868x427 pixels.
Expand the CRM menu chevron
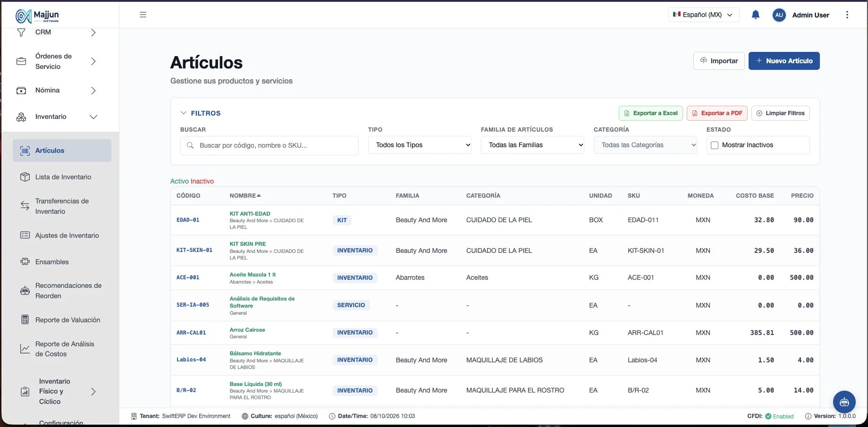pyautogui.click(x=93, y=33)
